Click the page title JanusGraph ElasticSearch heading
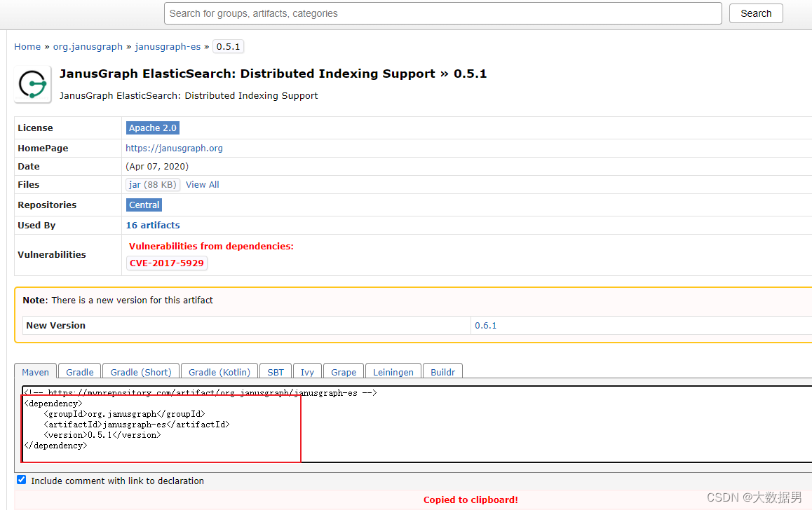 pyautogui.click(x=273, y=74)
